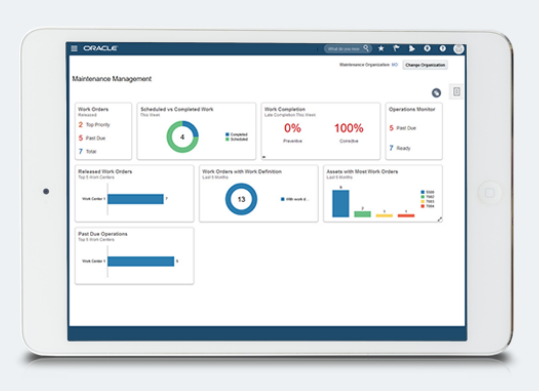Image resolution: width=539 pixels, height=391 pixels.
Task: Click the tall blue asset bar
Action: coord(341,204)
